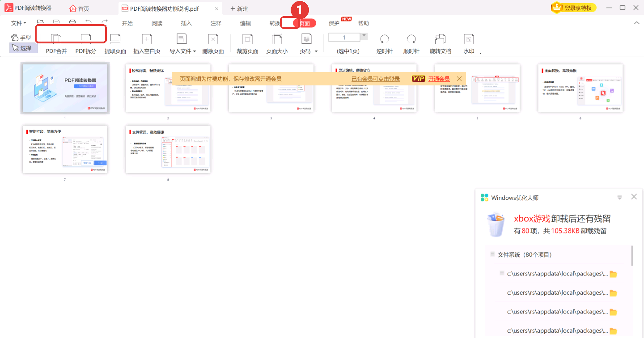
Task: Collapse the ribbon with the top-right chevron
Action: pos(637,23)
